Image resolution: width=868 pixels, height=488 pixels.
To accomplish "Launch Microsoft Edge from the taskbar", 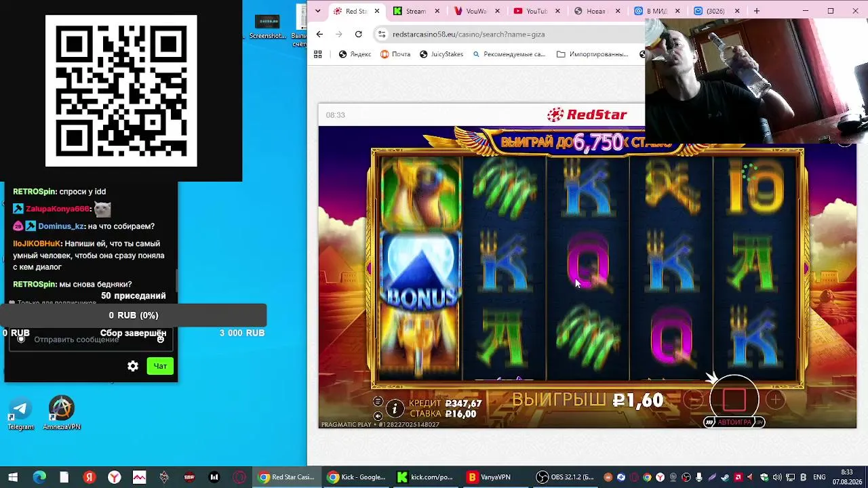I will tap(39, 477).
